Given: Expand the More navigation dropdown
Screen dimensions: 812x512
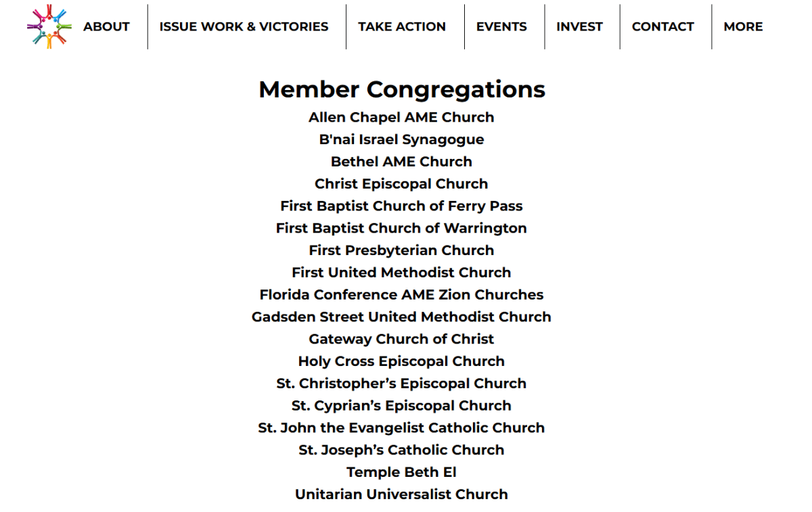Looking at the screenshot, I should tap(743, 27).
